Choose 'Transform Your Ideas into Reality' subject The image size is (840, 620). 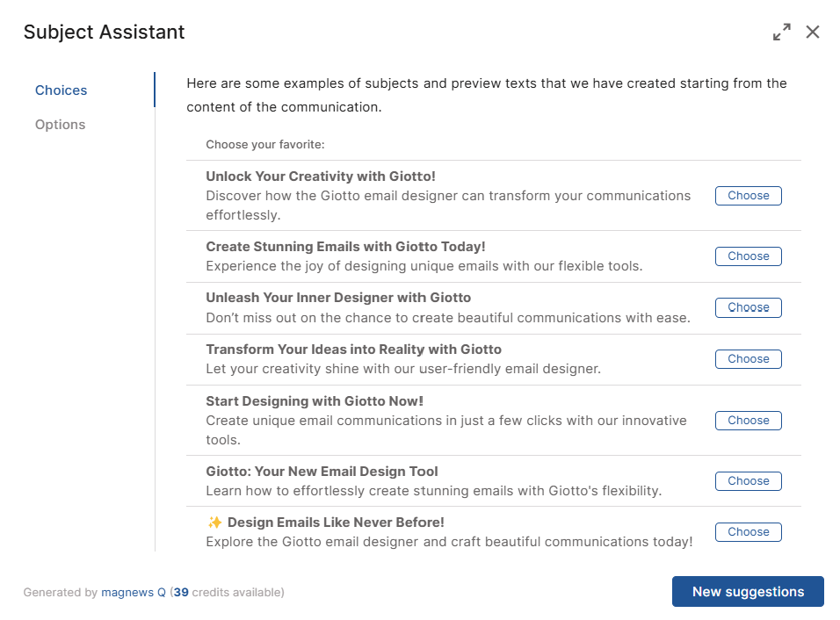[x=749, y=358]
